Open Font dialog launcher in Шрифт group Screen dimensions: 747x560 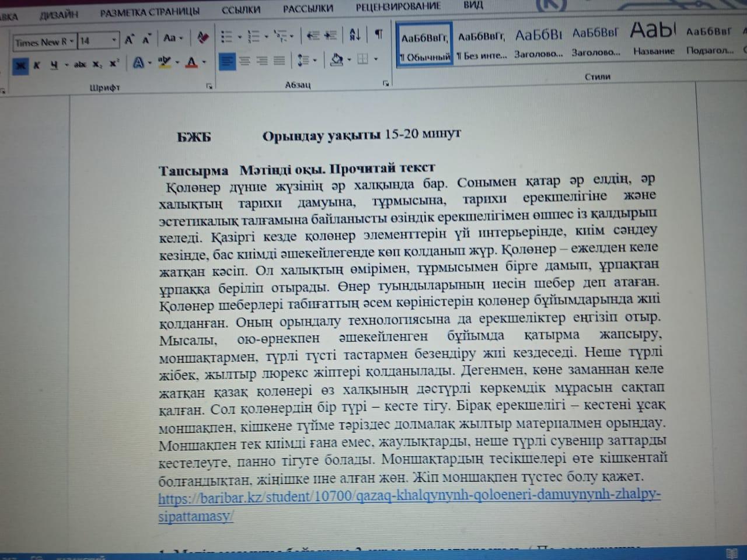click(209, 86)
